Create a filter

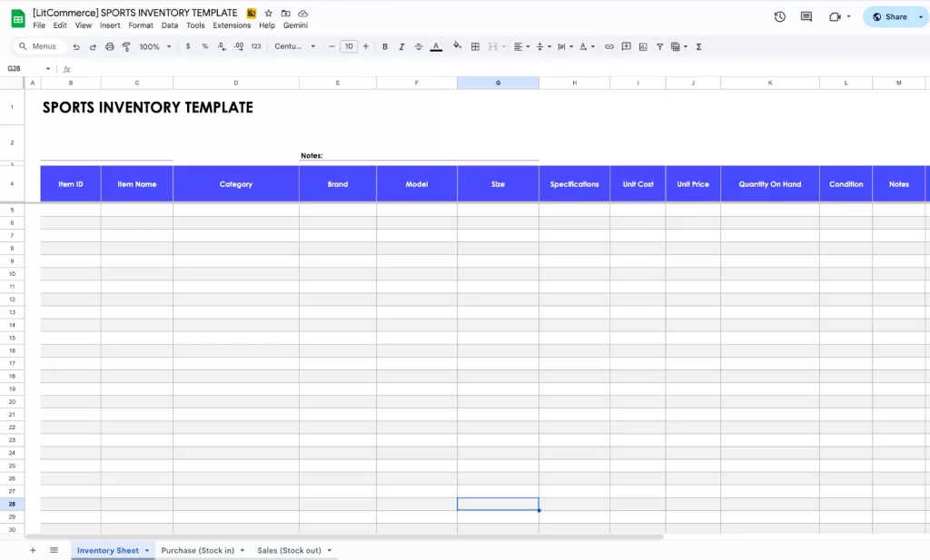pos(659,46)
